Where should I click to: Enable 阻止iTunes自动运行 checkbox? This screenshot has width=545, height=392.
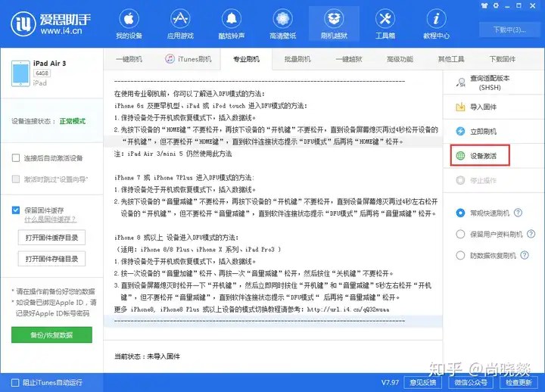click(x=15, y=383)
